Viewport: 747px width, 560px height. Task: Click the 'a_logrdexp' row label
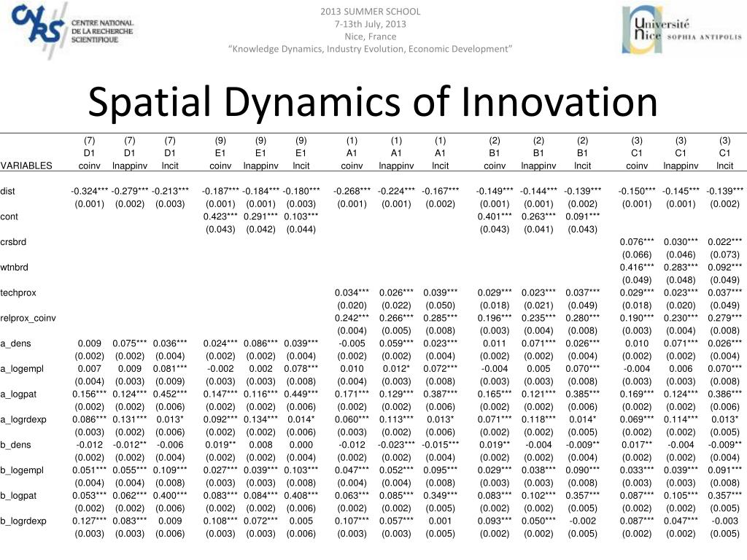coord(23,419)
